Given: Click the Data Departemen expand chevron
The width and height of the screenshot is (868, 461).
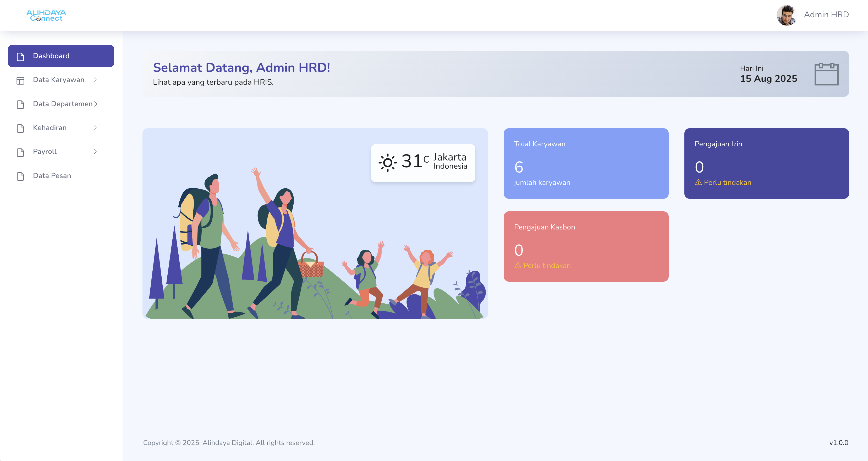Looking at the screenshot, I should [96, 104].
